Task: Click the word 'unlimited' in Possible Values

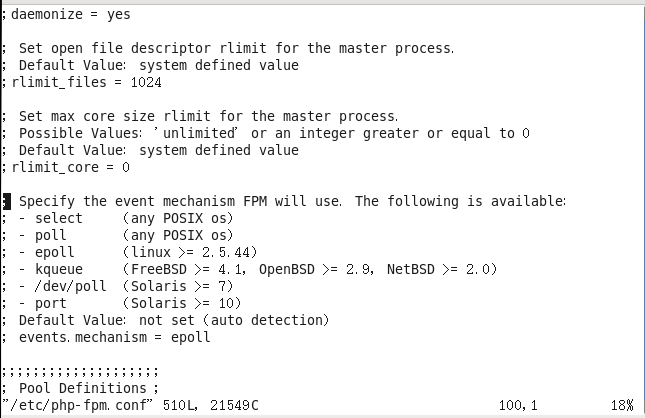Action: pos(199,133)
